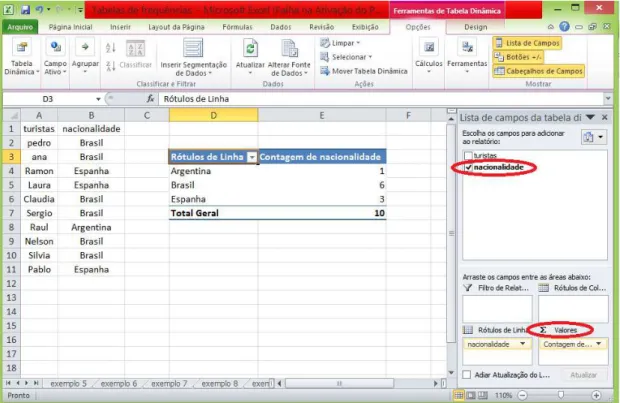
Task: Switch to Normal view in status bar
Action: pos(459,395)
